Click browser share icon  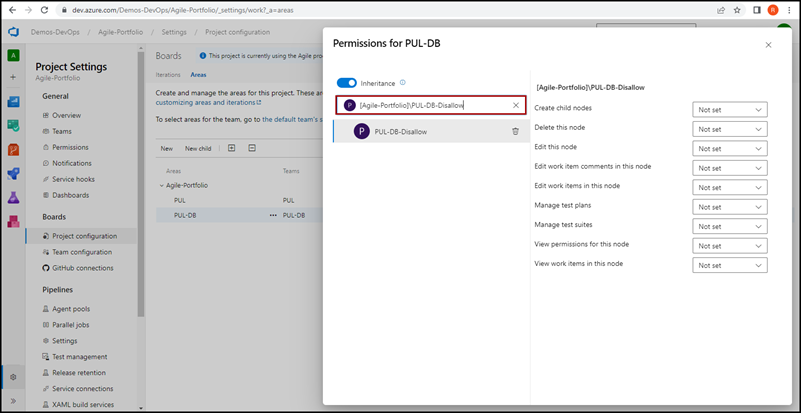(721, 10)
